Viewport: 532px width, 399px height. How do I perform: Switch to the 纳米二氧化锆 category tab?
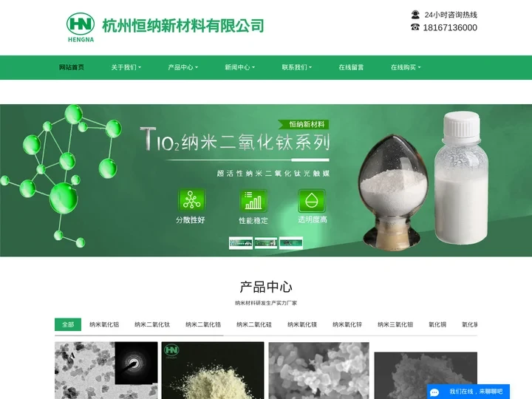tap(203, 324)
